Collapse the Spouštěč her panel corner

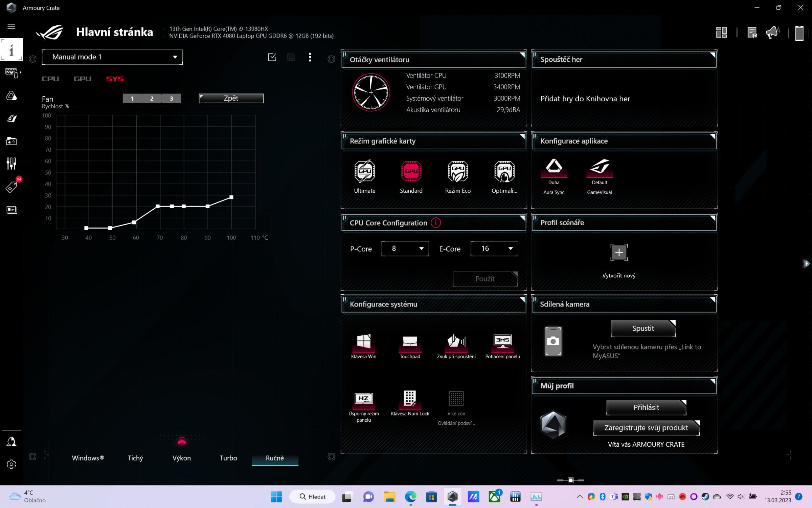pos(713,55)
